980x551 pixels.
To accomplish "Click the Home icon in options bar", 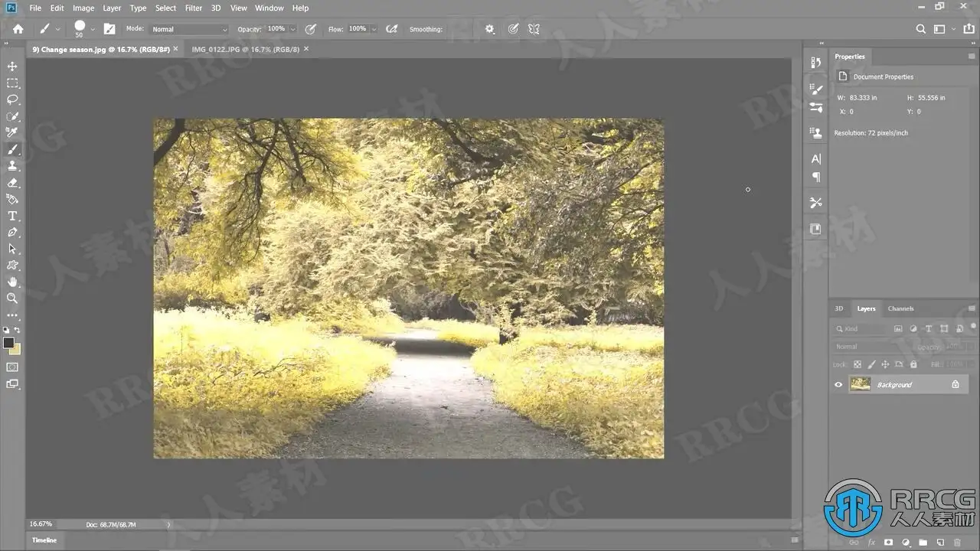I will (18, 29).
